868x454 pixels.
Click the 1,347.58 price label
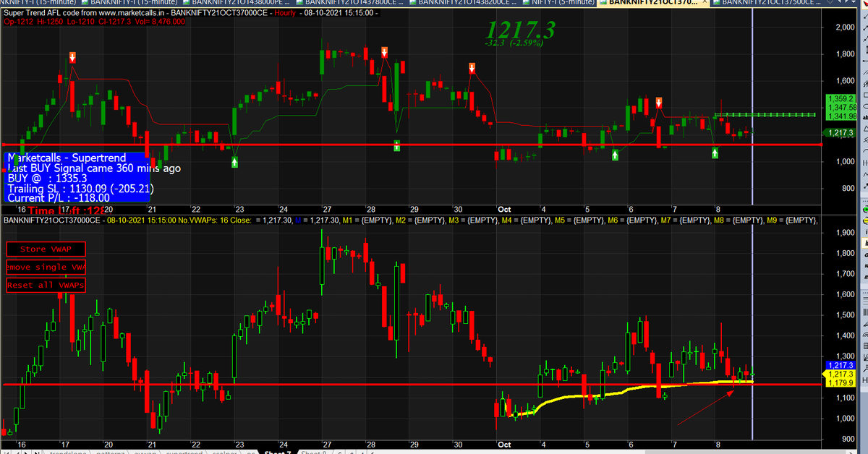840,107
